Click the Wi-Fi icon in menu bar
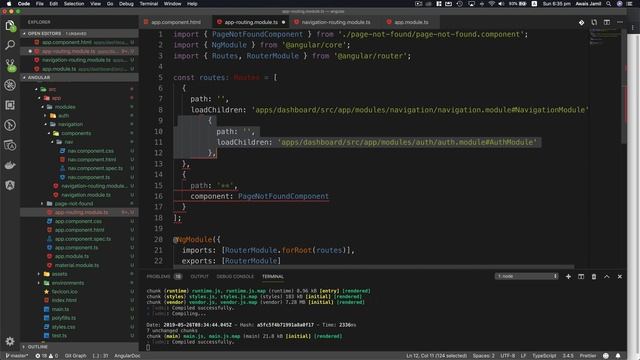The height and width of the screenshot is (360, 640). tap(491, 4)
